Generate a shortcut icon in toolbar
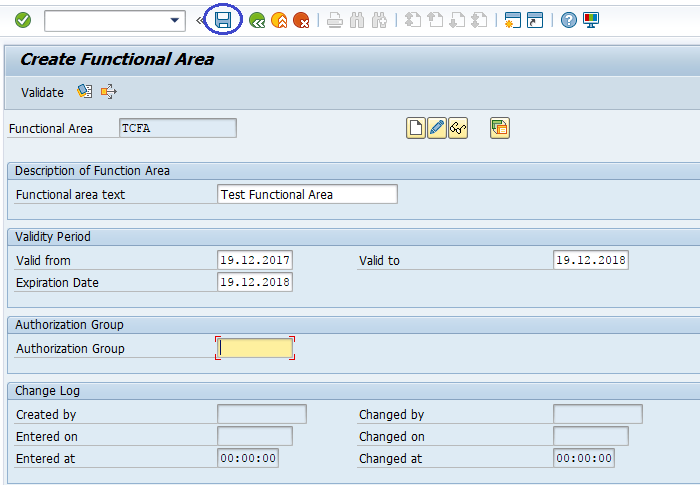 pos(535,21)
